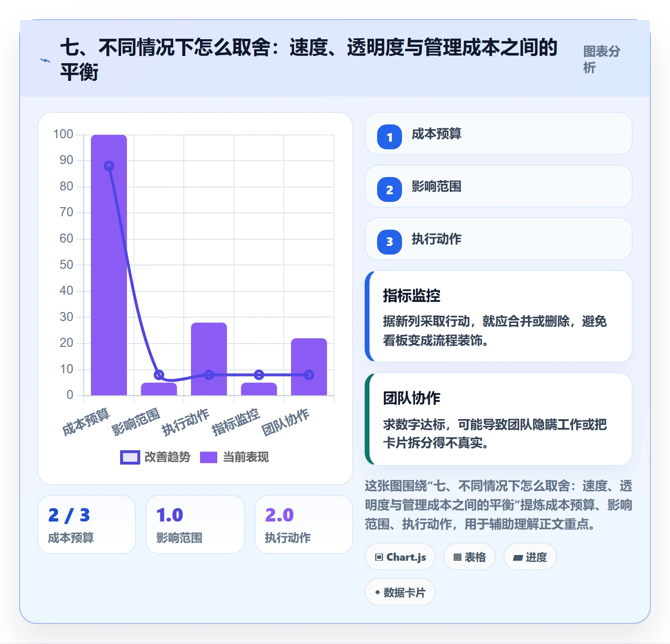Click the 团队协作 bar in the chart

[309, 367]
